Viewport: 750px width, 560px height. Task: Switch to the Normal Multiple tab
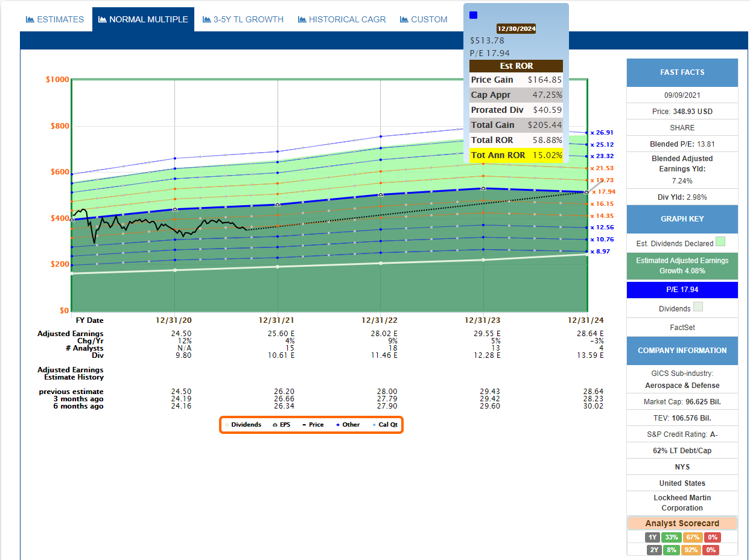(x=143, y=19)
